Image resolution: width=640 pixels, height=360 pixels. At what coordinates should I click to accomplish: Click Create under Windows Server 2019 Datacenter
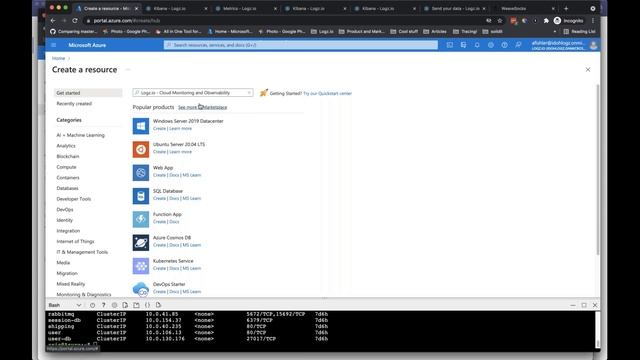point(159,129)
